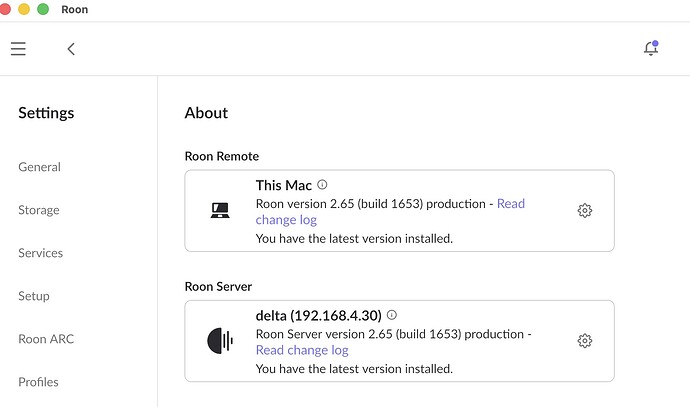Click the Roon Server section heading
Viewport: 690px width, 407px height.
218,286
